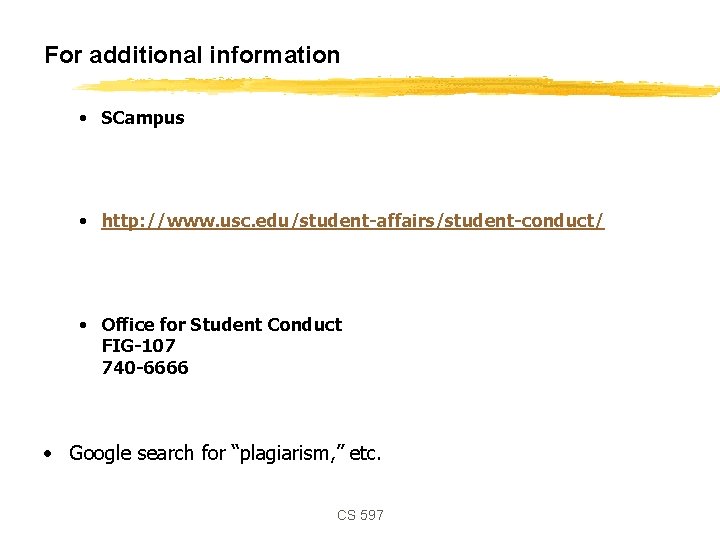
Task: Click the word "For" in the title
Action: click(x=63, y=56)
